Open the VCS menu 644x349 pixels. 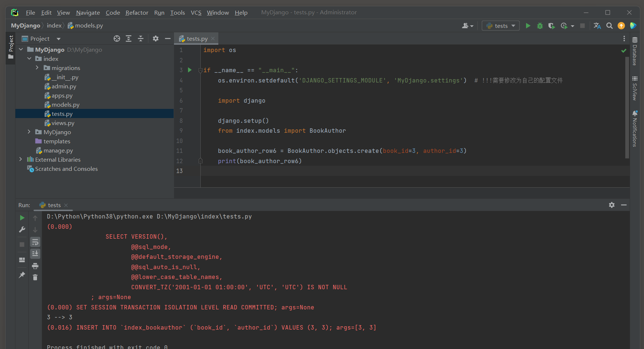pyautogui.click(x=196, y=12)
